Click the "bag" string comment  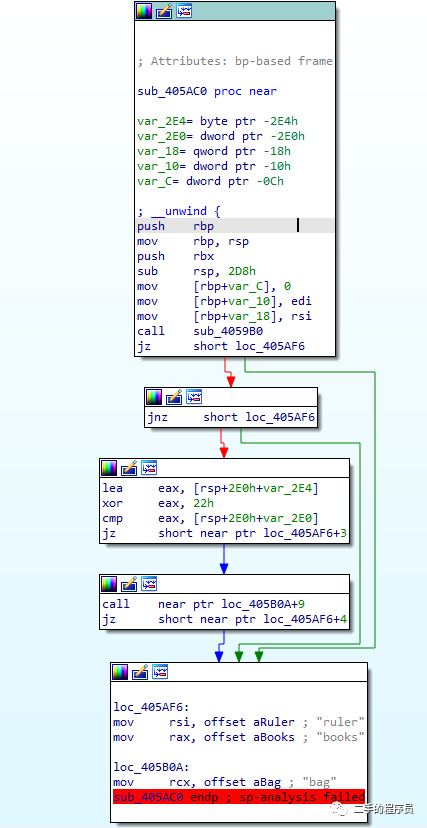319,782
